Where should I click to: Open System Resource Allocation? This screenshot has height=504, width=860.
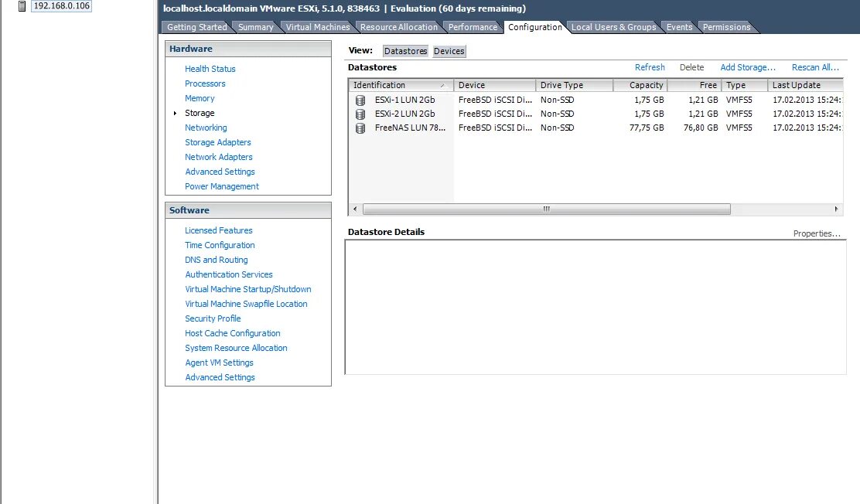pos(236,349)
